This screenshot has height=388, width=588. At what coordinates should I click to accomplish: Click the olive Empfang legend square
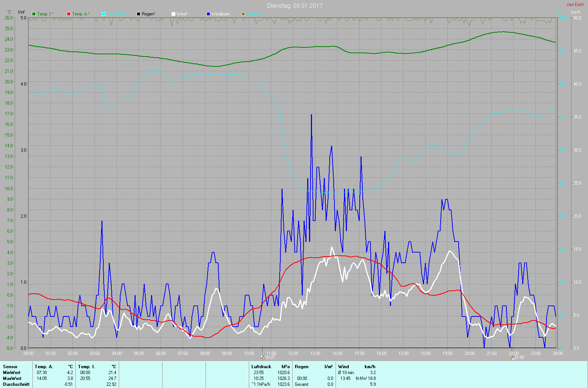coord(243,14)
